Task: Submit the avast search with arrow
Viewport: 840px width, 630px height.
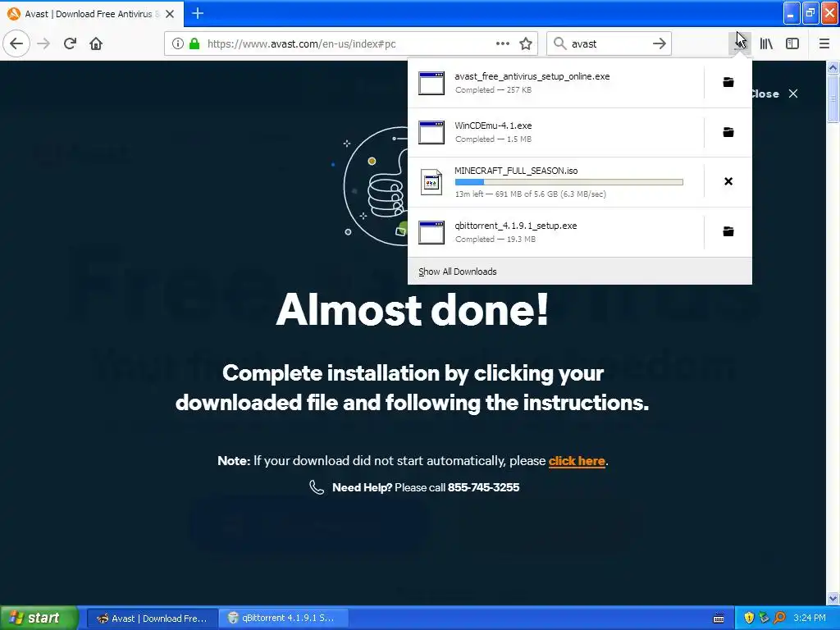Action: click(660, 43)
